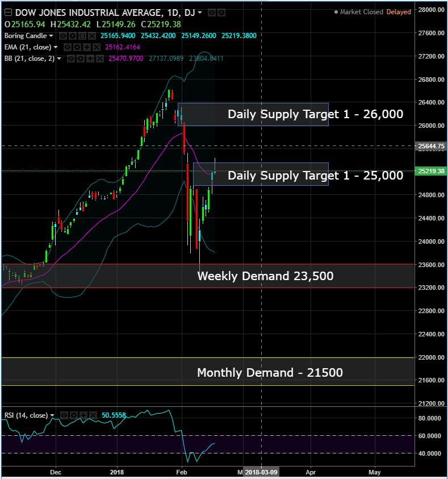
Task: Select the BB (21, close, 2) indicator name
Action: 30,59
